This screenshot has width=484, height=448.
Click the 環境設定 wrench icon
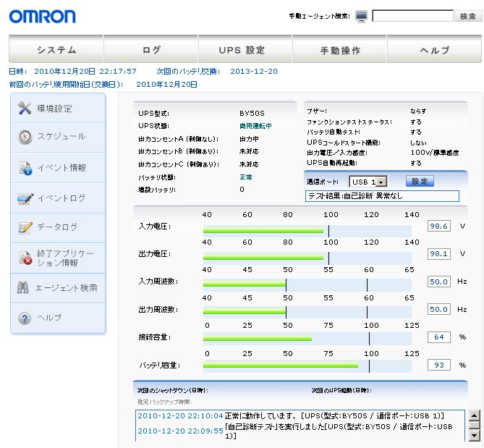pyautogui.click(x=25, y=109)
